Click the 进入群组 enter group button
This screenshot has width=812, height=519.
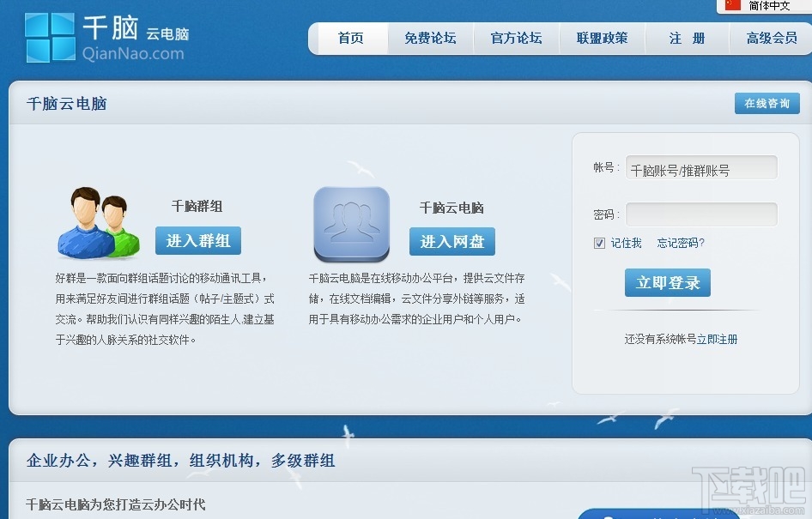197,241
